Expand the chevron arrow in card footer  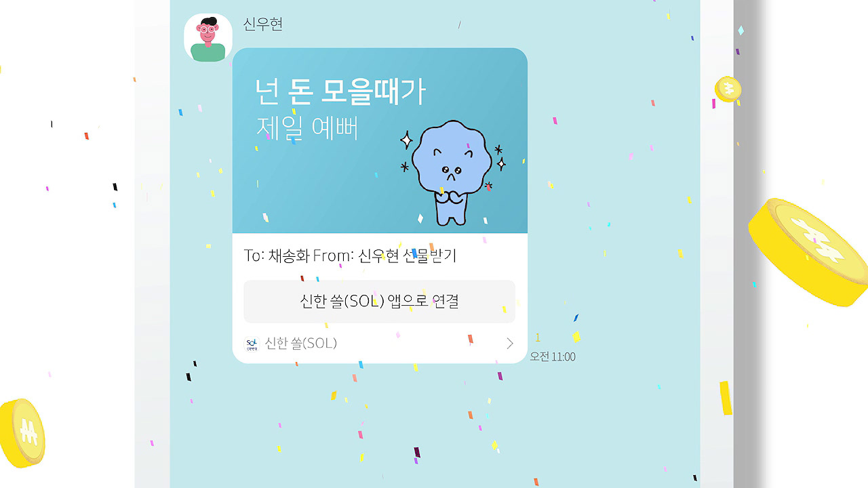point(510,344)
